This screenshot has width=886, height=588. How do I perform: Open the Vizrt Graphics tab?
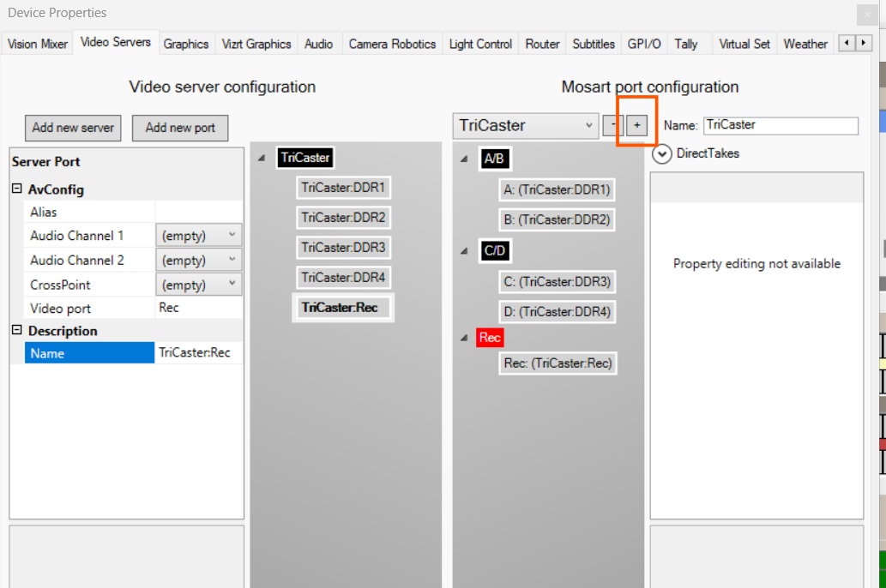tap(256, 44)
